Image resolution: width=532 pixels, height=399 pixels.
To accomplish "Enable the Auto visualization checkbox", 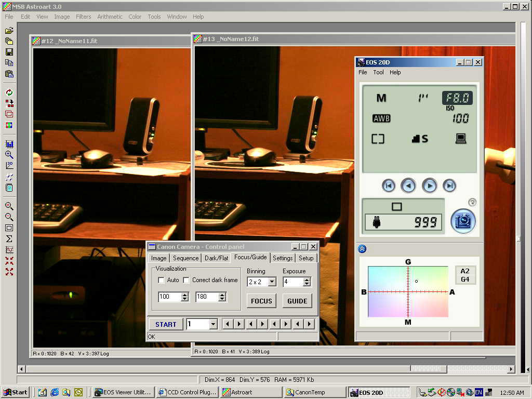I will pyautogui.click(x=162, y=280).
